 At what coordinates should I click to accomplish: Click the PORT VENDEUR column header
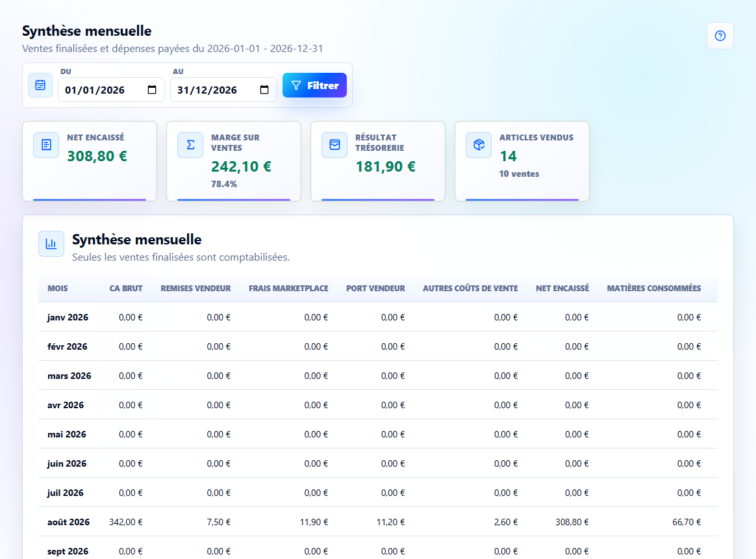[x=375, y=288]
